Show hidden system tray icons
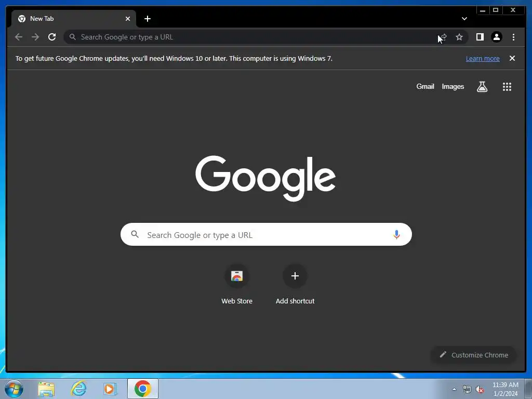532x399 pixels. point(454,389)
